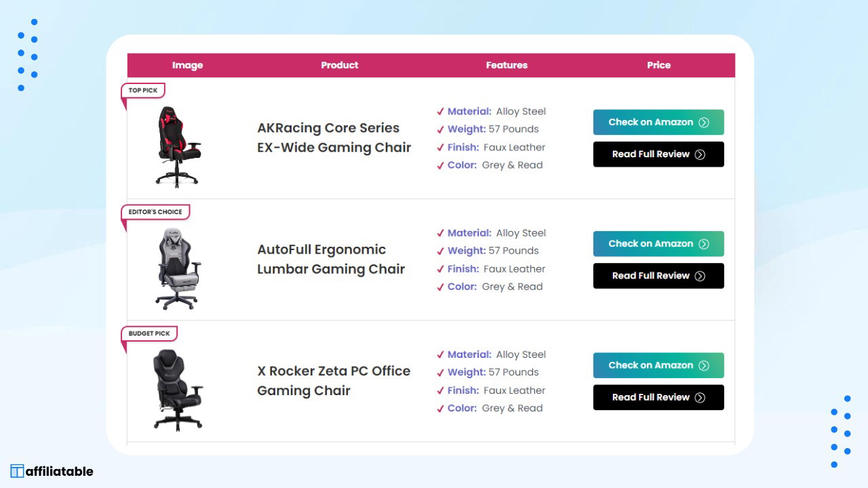Click the Product column header
Screen dimensions: 868x488
(340, 65)
